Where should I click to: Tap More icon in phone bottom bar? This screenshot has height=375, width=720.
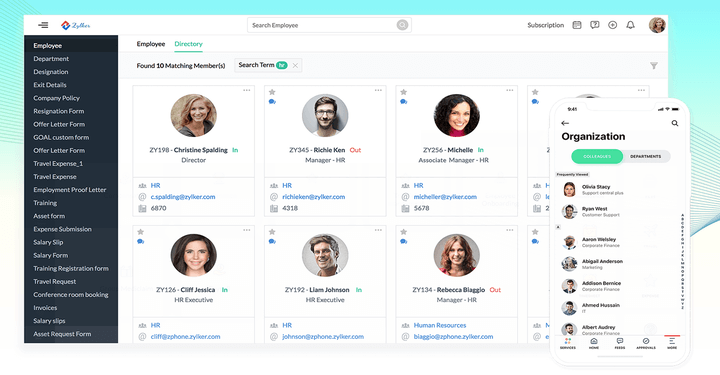(x=672, y=343)
